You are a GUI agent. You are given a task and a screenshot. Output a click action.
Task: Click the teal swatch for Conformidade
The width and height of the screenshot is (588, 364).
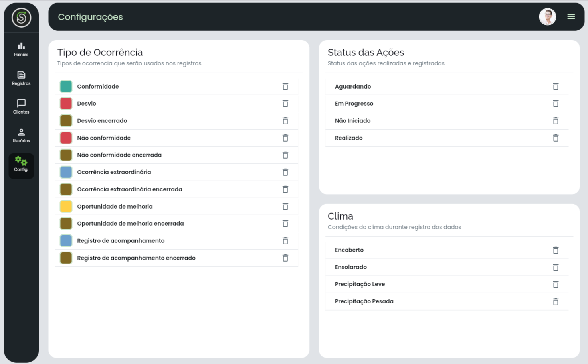pyautogui.click(x=66, y=86)
